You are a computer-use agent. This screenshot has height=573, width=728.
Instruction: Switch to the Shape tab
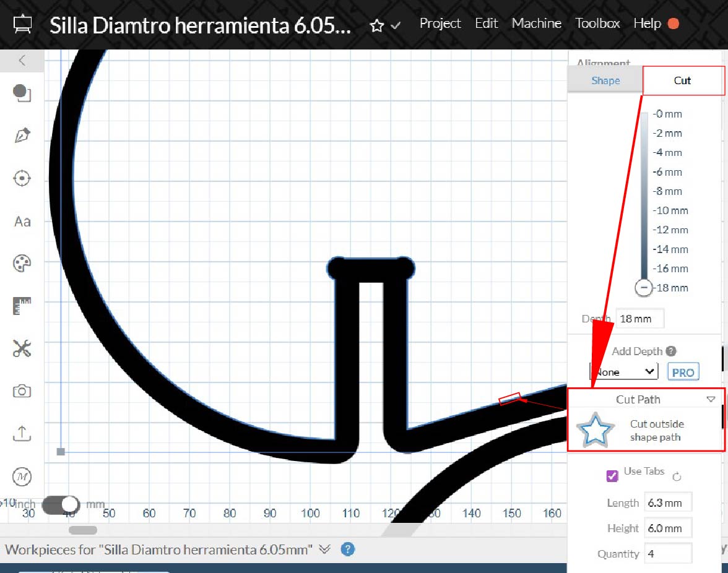(x=605, y=80)
